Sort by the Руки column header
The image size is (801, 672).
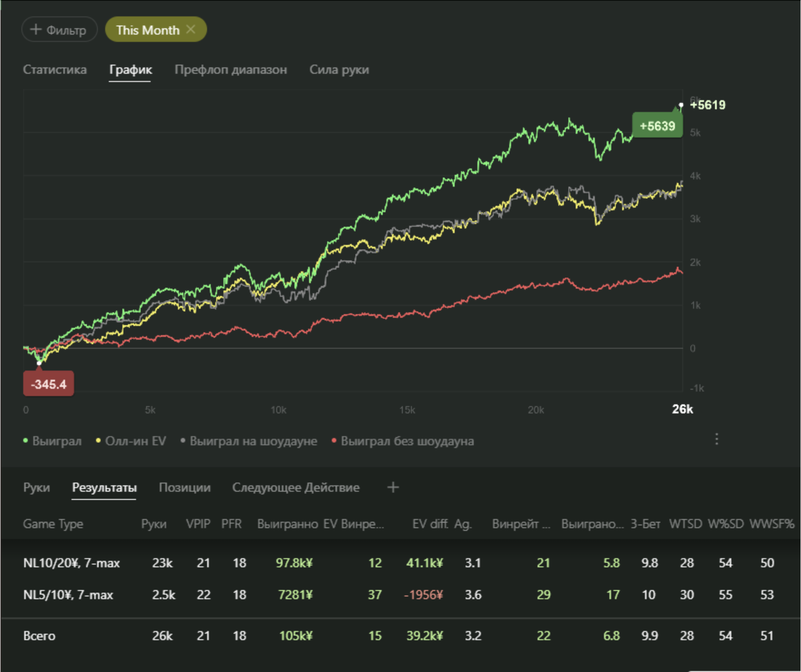[x=154, y=524]
